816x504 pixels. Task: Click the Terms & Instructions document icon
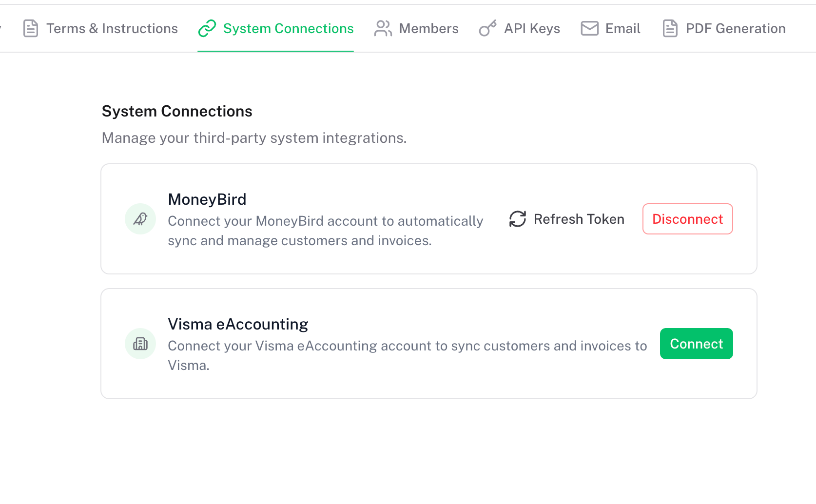tap(31, 29)
